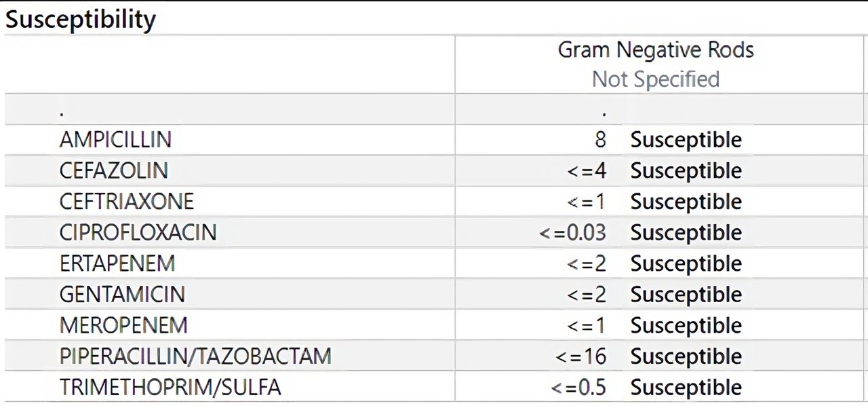Click the <=0.03 ciprofloxacin MIC value
This screenshot has height=406, width=868.
[573, 232]
